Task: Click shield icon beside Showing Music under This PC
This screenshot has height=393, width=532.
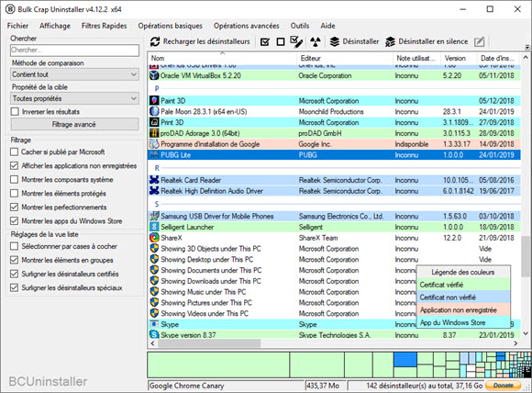Action: pos(154,292)
